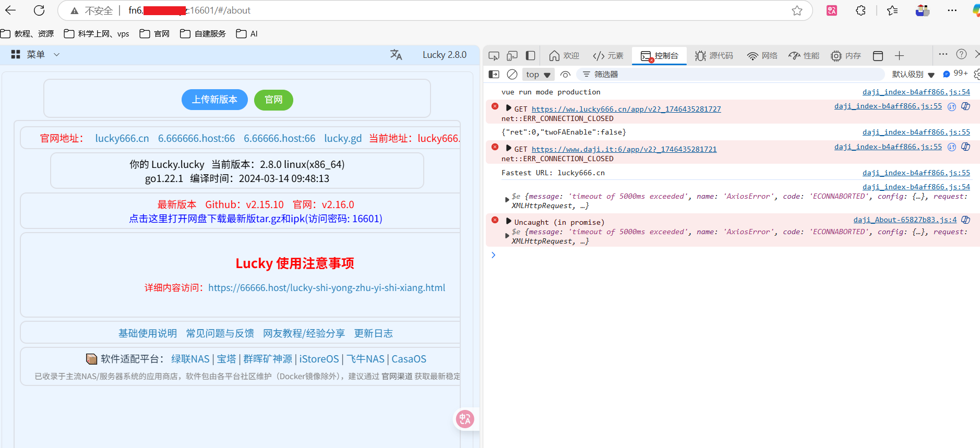Open daji_About-65827b83.js:4 source link

click(x=905, y=220)
